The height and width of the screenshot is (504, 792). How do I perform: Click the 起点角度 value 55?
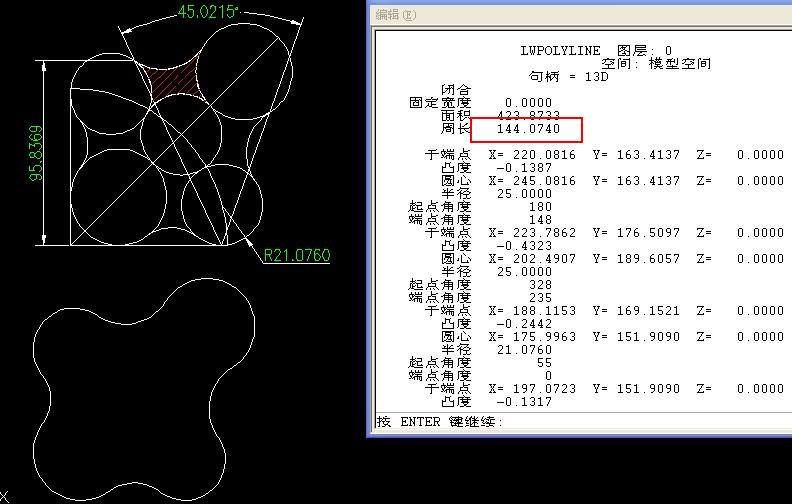544,363
